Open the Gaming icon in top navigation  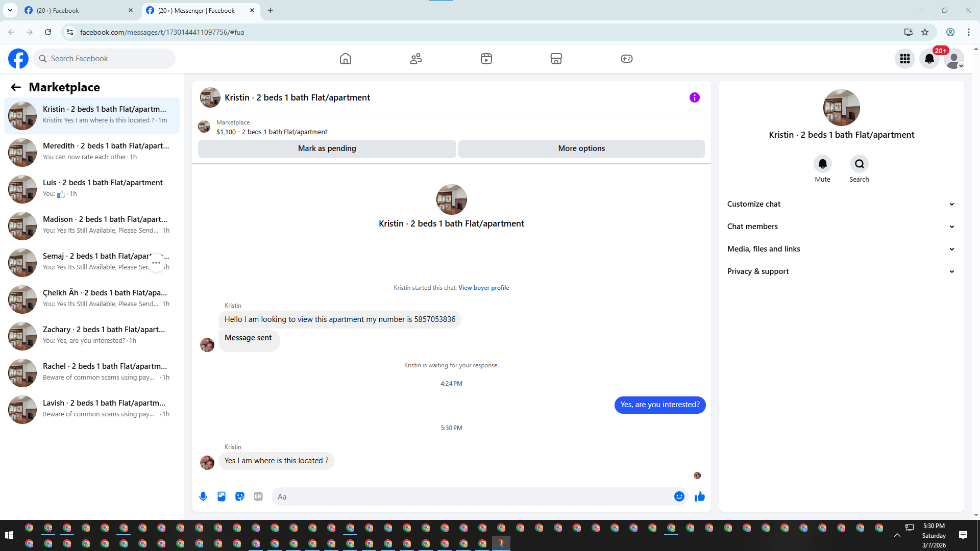[627, 59]
